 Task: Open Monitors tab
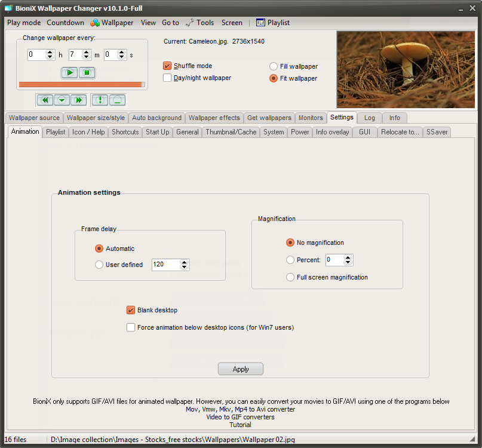(311, 118)
